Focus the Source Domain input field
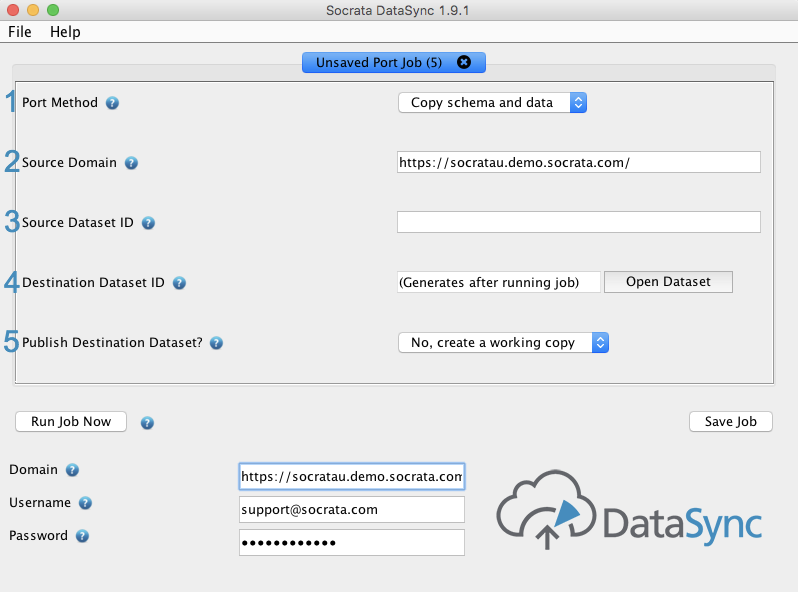798x592 pixels. (579, 162)
